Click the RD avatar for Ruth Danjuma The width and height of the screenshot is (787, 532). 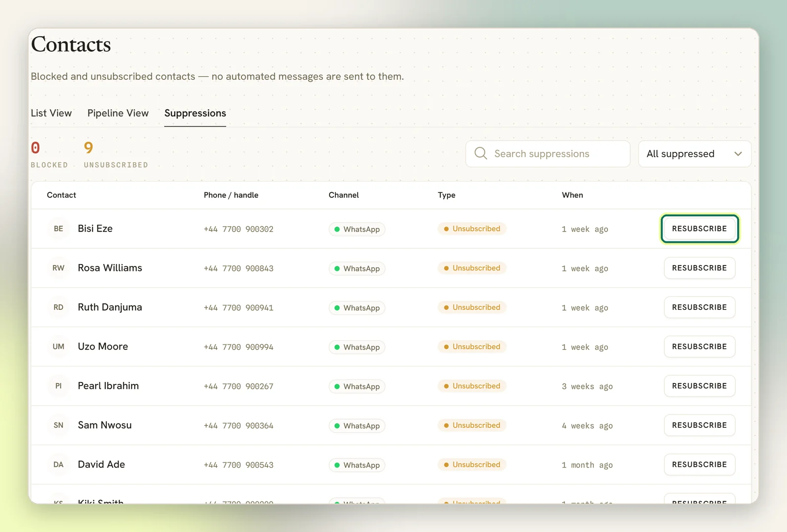coord(59,307)
